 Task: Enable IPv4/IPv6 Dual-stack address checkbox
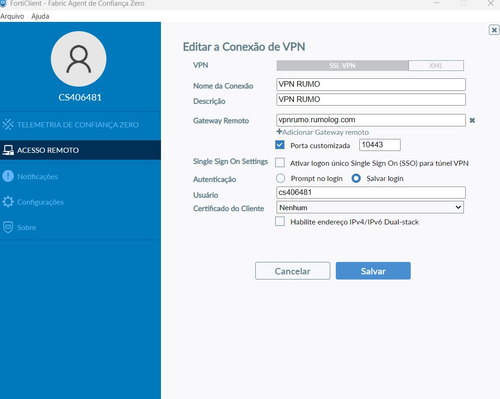[x=280, y=221]
